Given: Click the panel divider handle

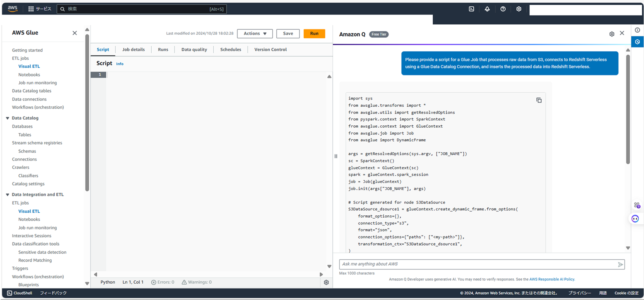Looking at the screenshot, I should tap(336, 156).
